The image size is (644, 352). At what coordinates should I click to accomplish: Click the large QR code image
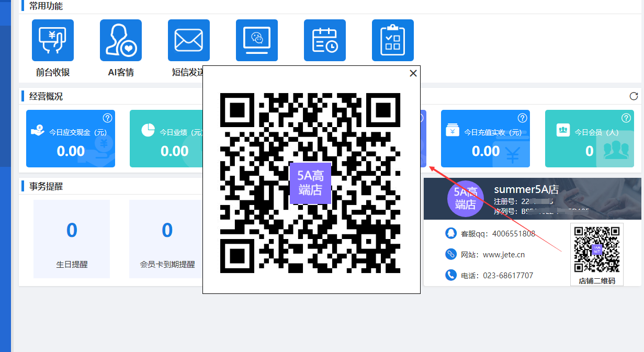click(x=310, y=183)
